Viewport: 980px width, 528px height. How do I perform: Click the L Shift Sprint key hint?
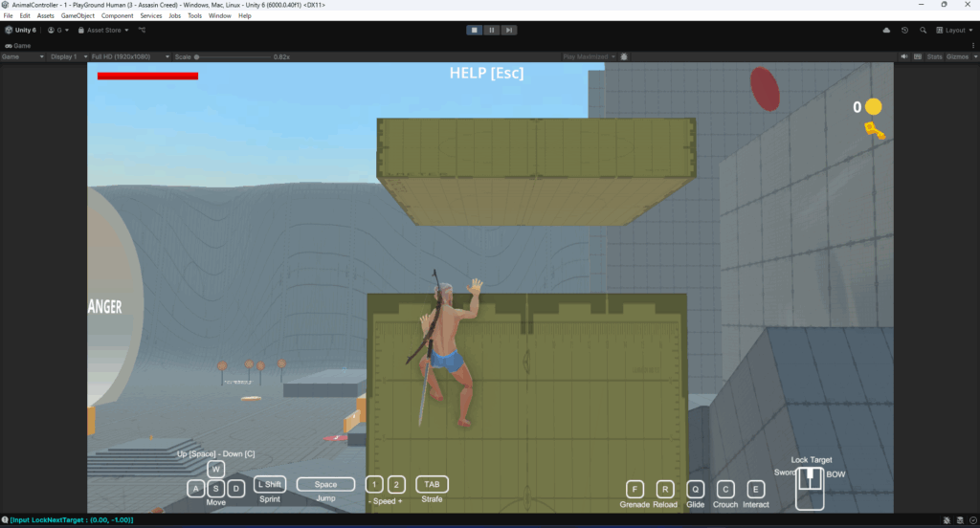pyautogui.click(x=270, y=484)
